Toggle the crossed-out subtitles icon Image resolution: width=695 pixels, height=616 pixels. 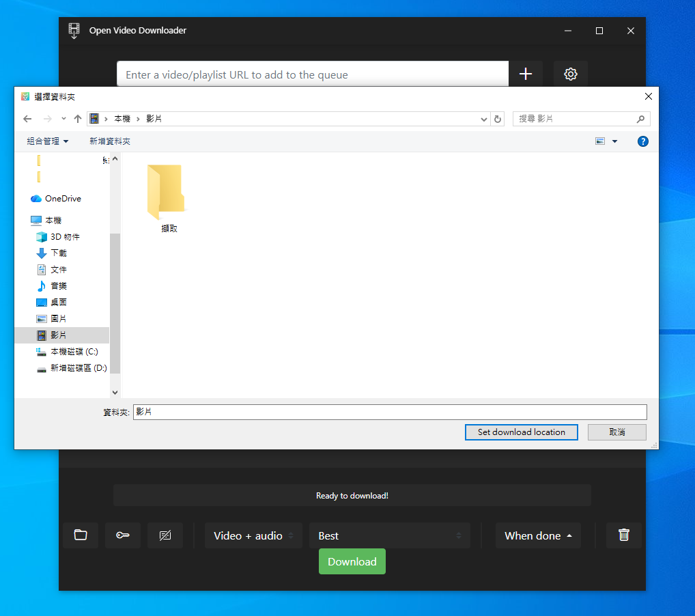(165, 535)
